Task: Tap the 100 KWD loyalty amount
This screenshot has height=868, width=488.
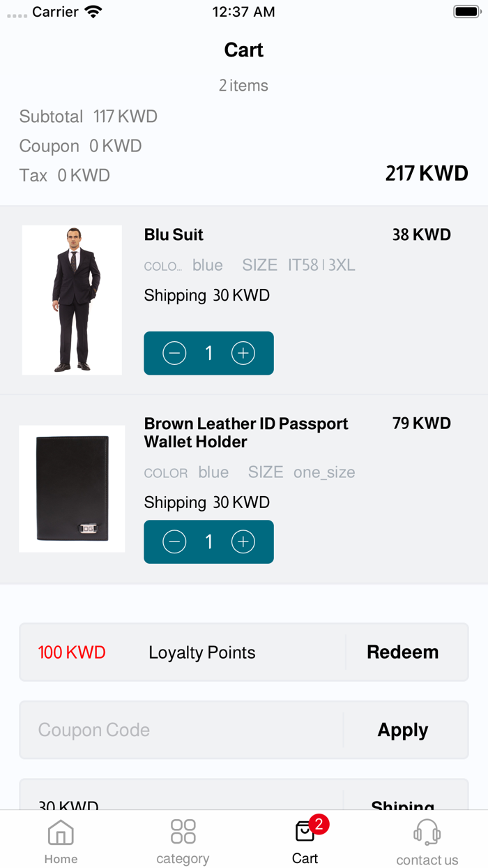Action: point(72,652)
